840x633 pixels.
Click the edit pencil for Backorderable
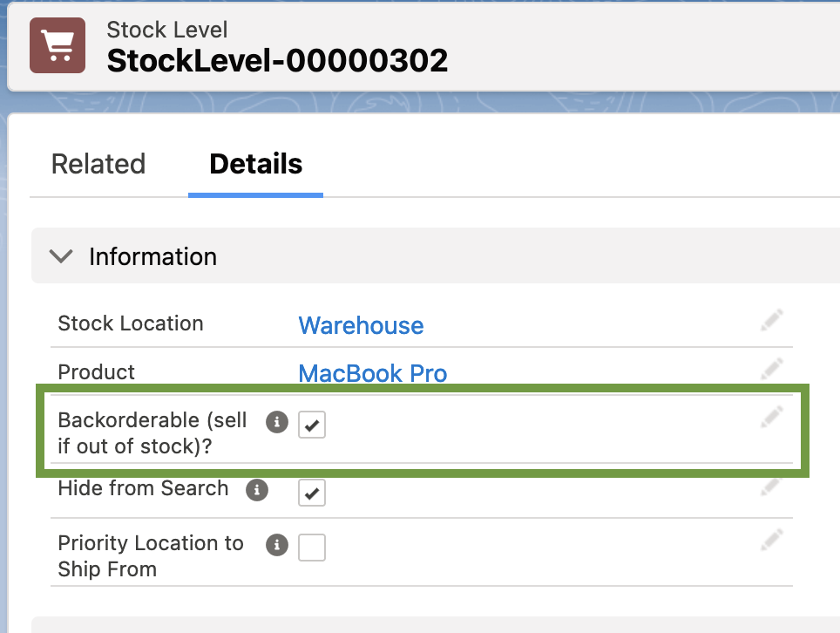coord(771,417)
